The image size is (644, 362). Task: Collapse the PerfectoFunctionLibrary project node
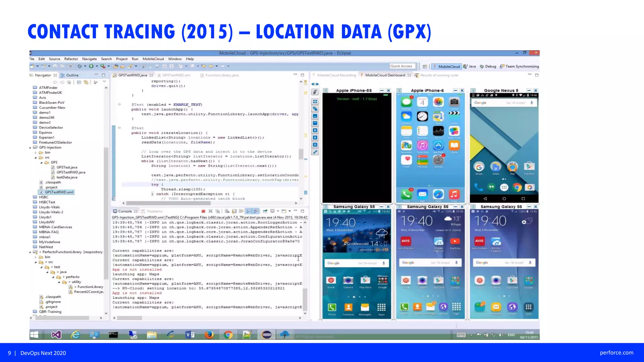[31, 252]
